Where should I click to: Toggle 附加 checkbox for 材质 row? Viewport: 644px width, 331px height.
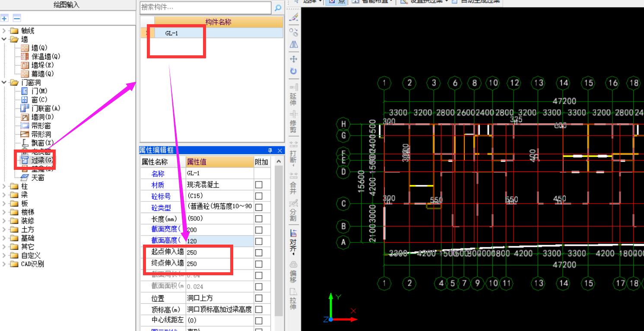(259, 185)
